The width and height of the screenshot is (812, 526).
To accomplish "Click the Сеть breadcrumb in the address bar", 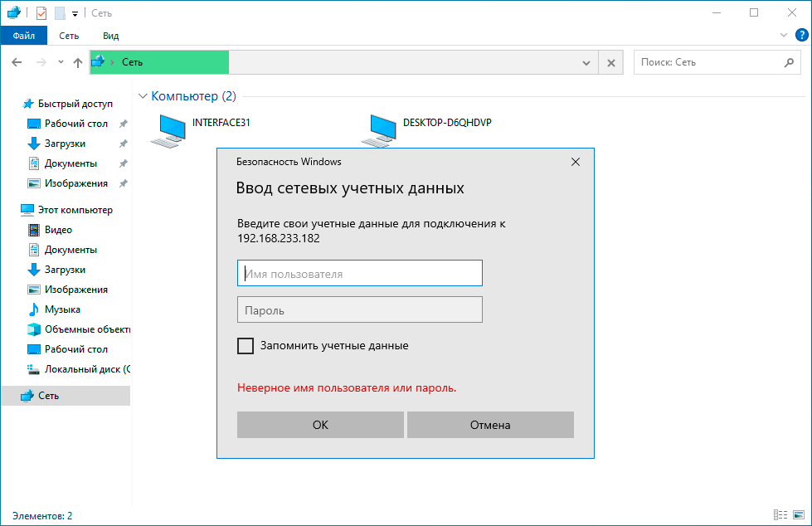I will click(x=132, y=62).
